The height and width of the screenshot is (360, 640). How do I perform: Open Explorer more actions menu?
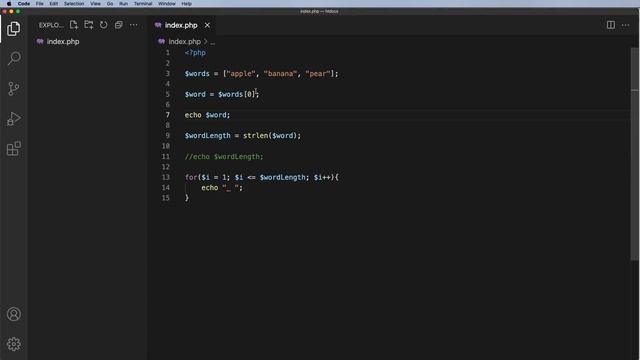133,25
